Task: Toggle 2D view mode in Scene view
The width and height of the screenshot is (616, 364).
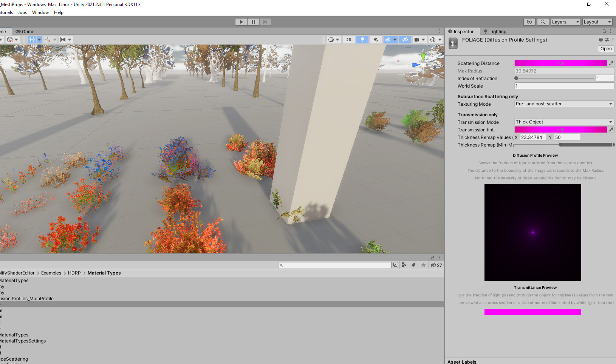Action: point(348,39)
